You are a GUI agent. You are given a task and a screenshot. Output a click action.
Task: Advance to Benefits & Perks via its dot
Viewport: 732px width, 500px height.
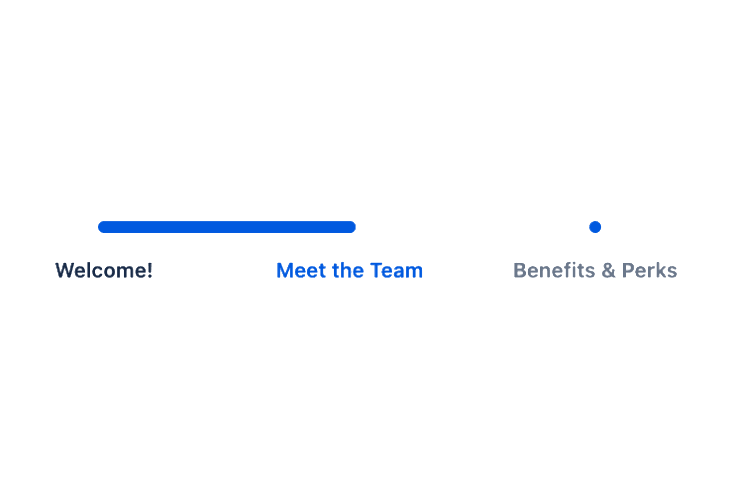595,227
